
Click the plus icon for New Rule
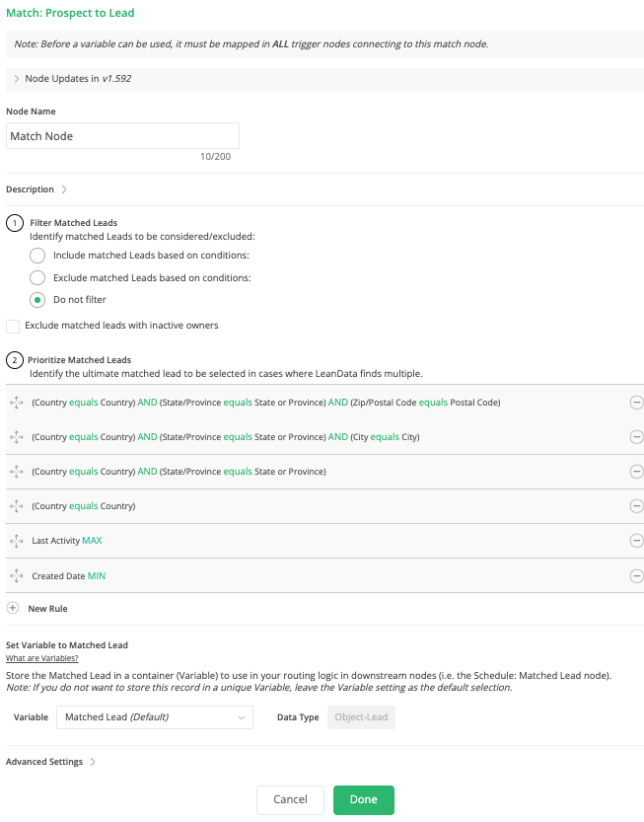click(13, 609)
